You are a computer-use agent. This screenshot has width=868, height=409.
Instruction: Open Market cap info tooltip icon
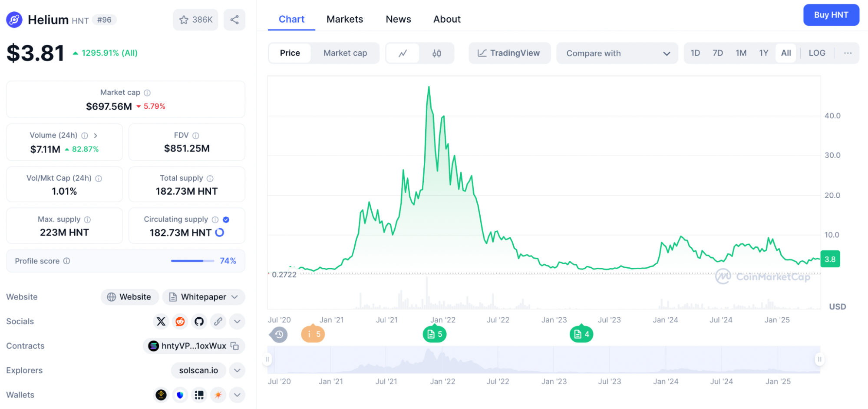[147, 93]
